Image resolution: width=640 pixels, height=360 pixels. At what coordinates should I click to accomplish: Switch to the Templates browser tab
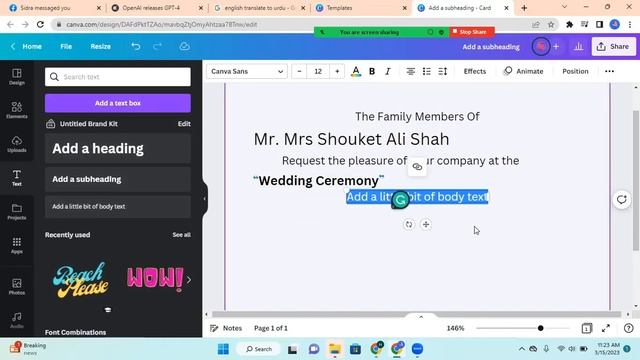point(360,8)
